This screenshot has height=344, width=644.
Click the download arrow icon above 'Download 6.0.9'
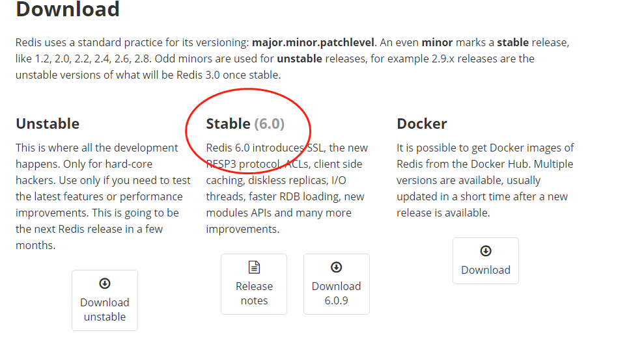tap(337, 267)
